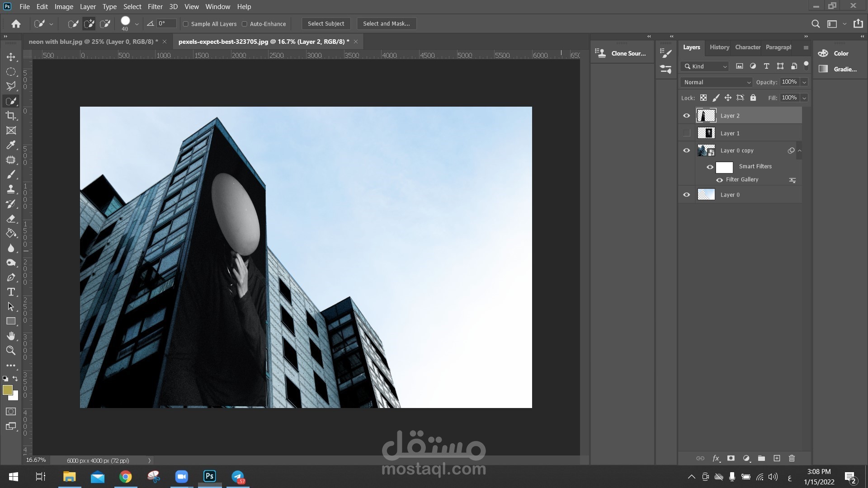The width and height of the screenshot is (868, 488).
Task: Show the hidden Layer 1
Action: [687, 133]
